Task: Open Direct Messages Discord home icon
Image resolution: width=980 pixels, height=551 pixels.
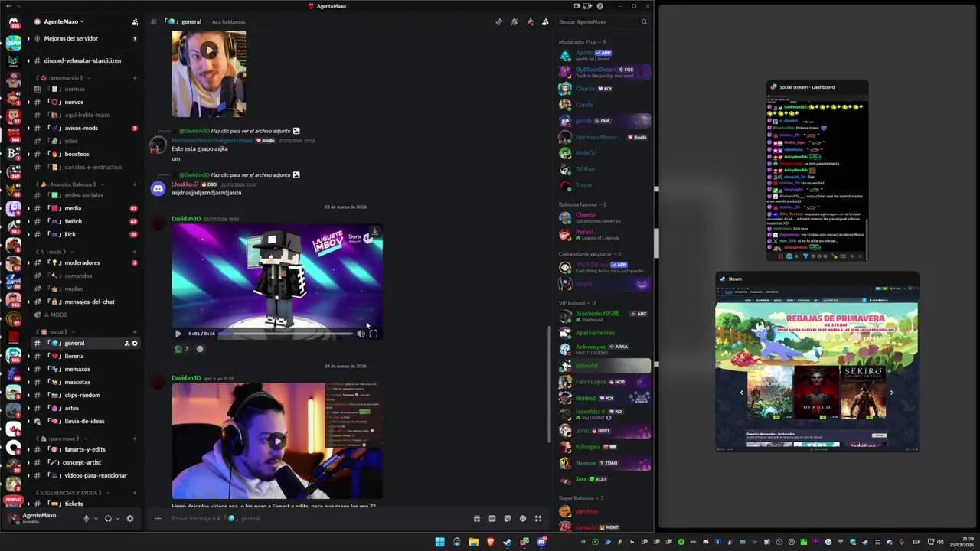Action: 13,22
